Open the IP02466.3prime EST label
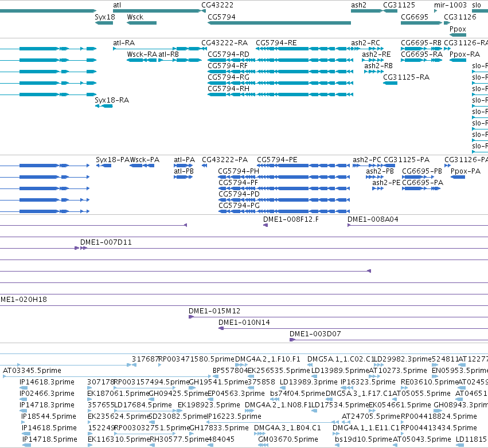 pyautogui.click(x=47, y=394)
